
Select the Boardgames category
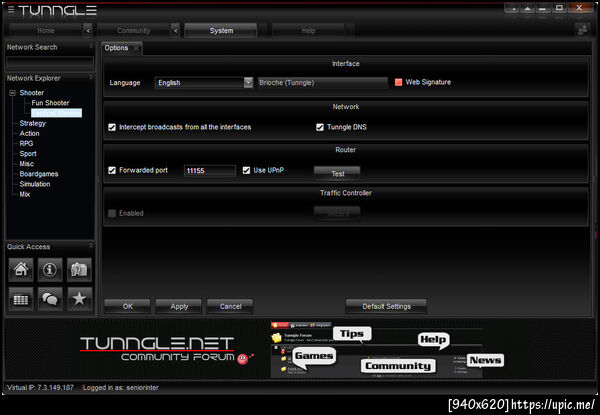(x=39, y=174)
